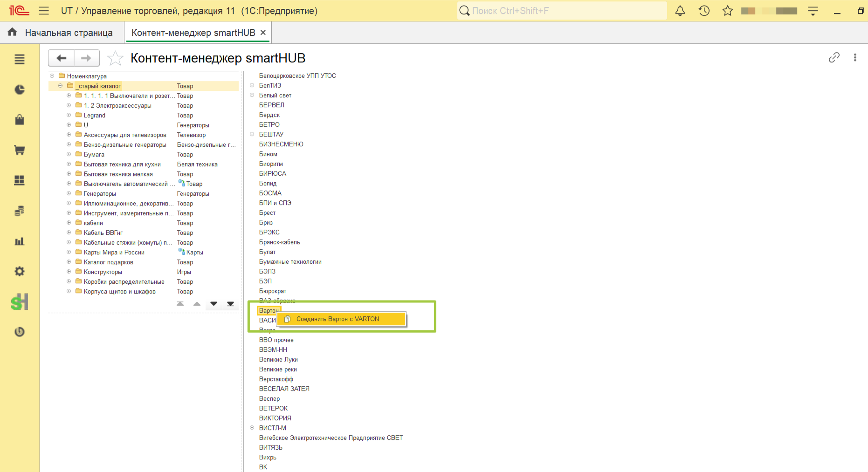
Task: Open the gear settings section in sidebar
Action: click(20, 271)
